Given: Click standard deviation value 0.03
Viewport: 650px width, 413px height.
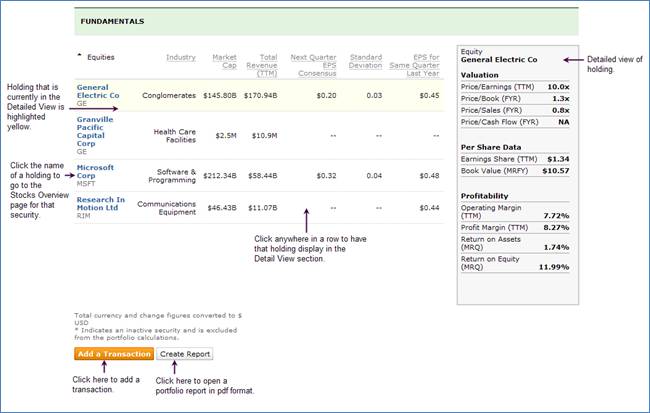Looking at the screenshot, I should coord(374,95).
